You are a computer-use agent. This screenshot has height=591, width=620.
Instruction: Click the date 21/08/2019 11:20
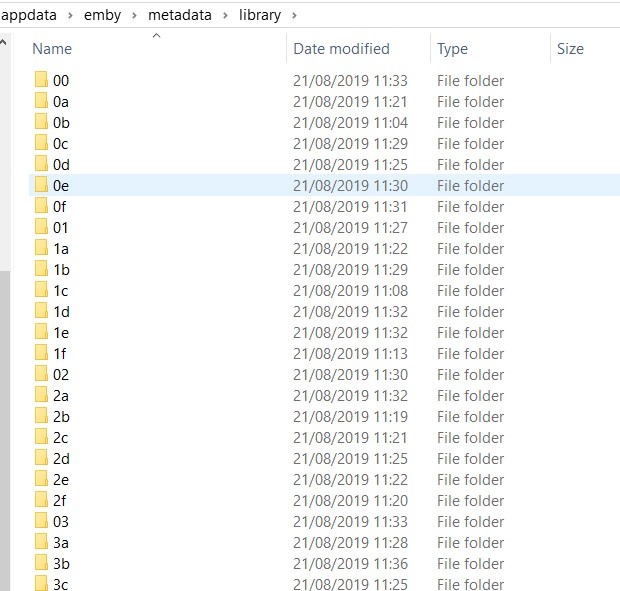point(350,500)
